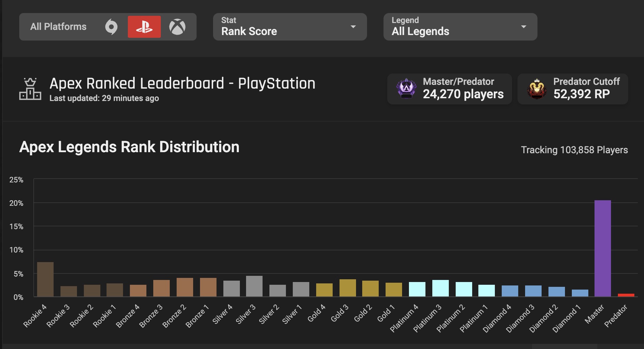Click the Bronze 2 bar in chart
Screen dimensions: 644x349
pos(185,287)
